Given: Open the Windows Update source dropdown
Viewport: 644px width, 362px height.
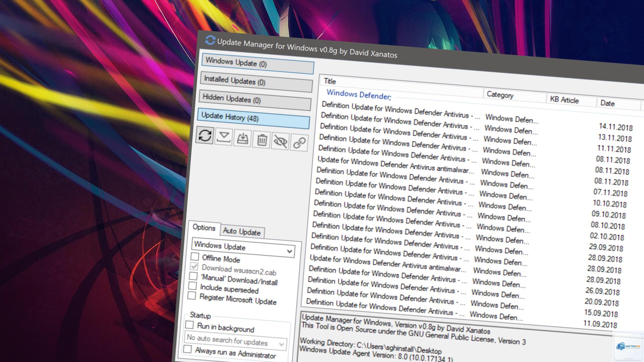Looking at the screenshot, I should click(x=244, y=248).
